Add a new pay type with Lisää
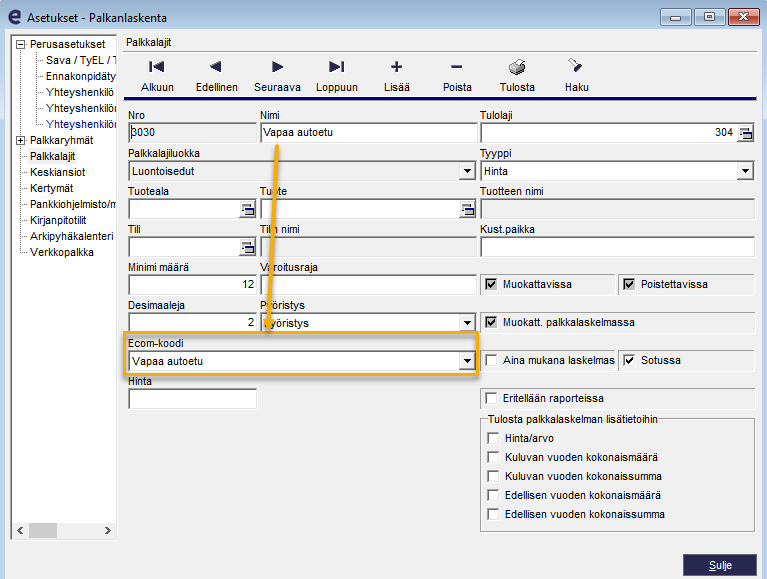Viewport: 767px width, 579px height. tap(397, 75)
